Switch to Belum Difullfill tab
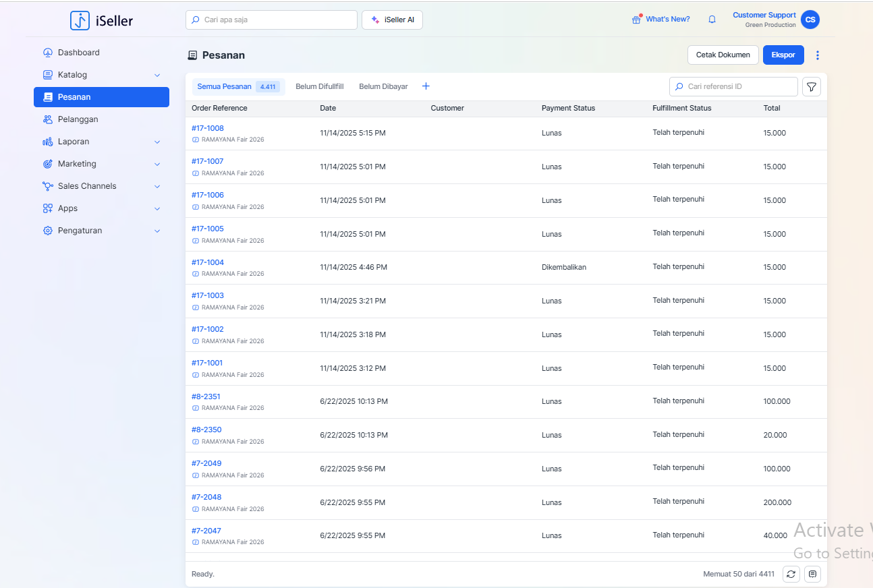The height and width of the screenshot is (588, 873). click(x=319, y=86)
